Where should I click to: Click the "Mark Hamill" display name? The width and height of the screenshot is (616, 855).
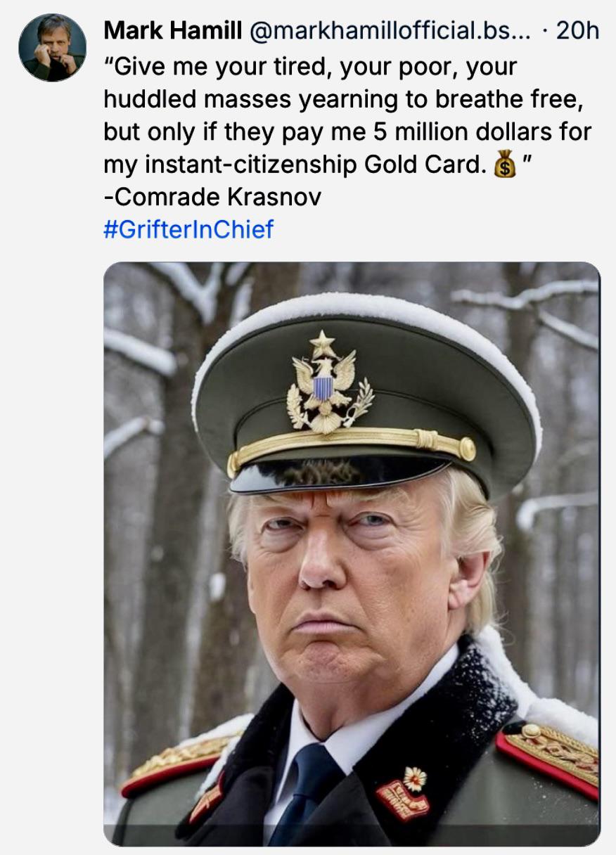[x=173, y=30]
